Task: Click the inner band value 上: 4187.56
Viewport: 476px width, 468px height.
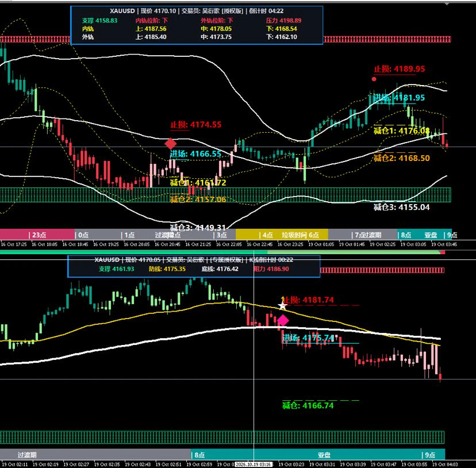Action: (x=151, y=29)
